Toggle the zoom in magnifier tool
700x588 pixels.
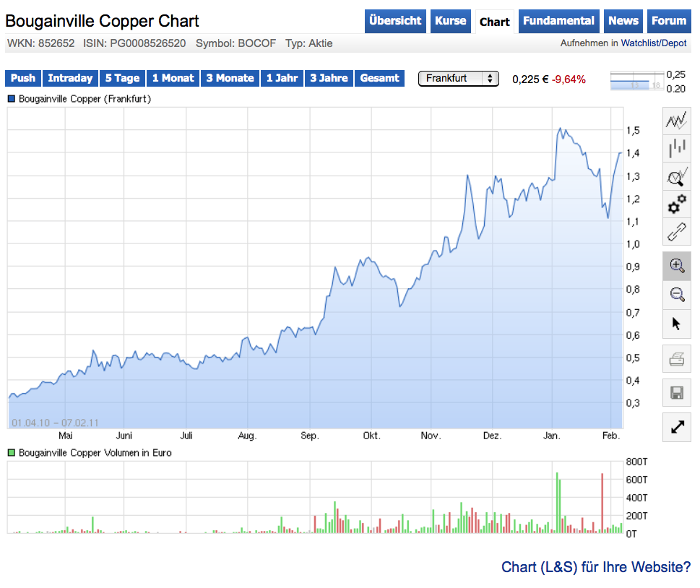(x=676, y=265)
